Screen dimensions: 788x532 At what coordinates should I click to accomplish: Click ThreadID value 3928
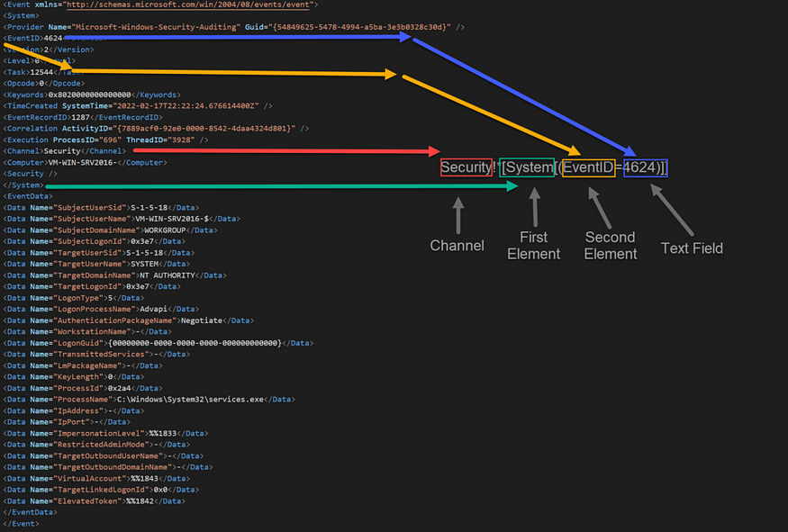[x=181, y=140]
